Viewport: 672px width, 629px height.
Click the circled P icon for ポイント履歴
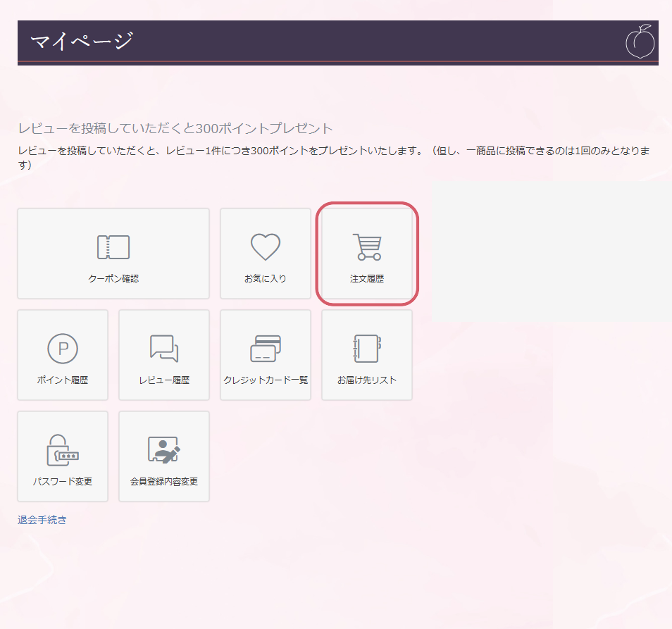(63, 347)
